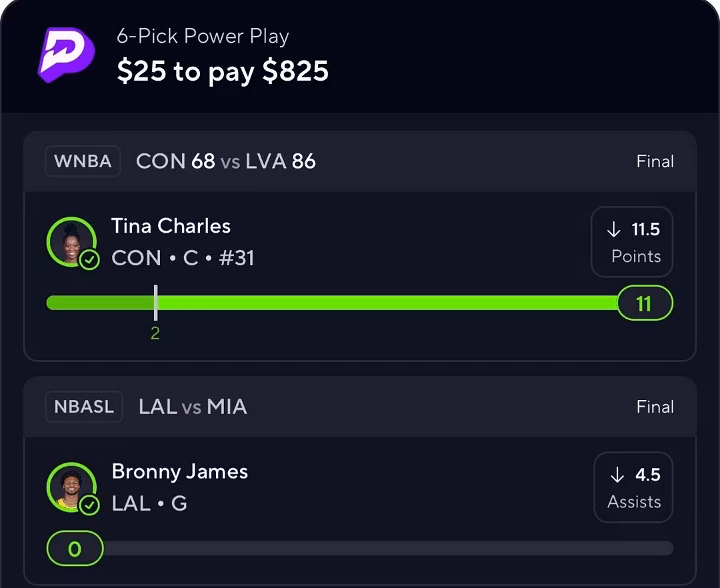
Task: Select the WNBA league tag
Action: click(x=83, y=161)
